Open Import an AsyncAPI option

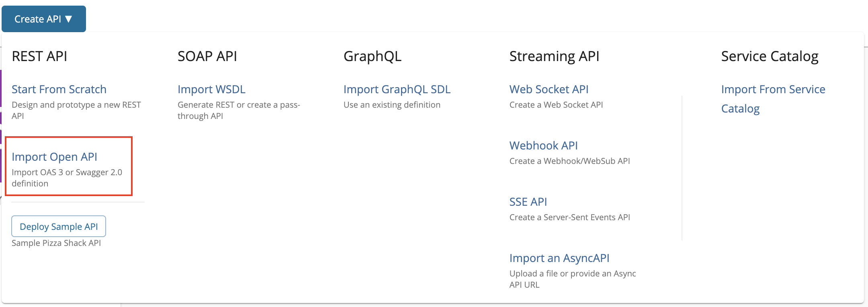click(559, 258)
